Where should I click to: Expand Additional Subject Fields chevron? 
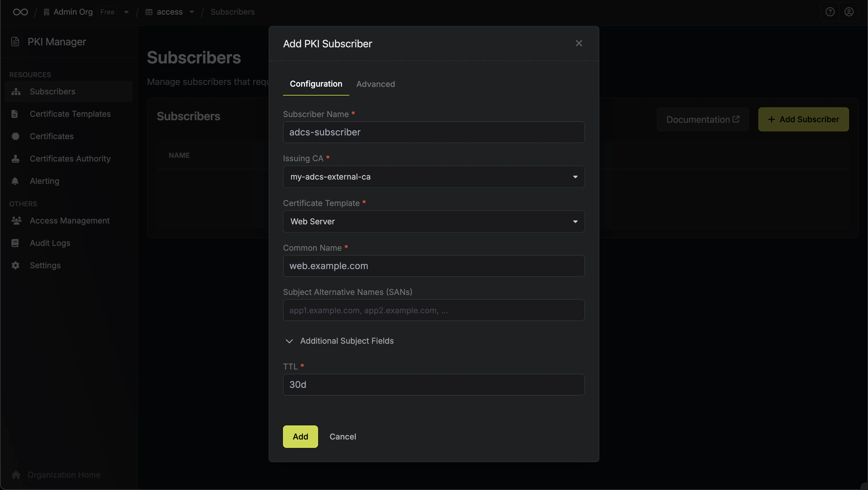tap(289, 341)
